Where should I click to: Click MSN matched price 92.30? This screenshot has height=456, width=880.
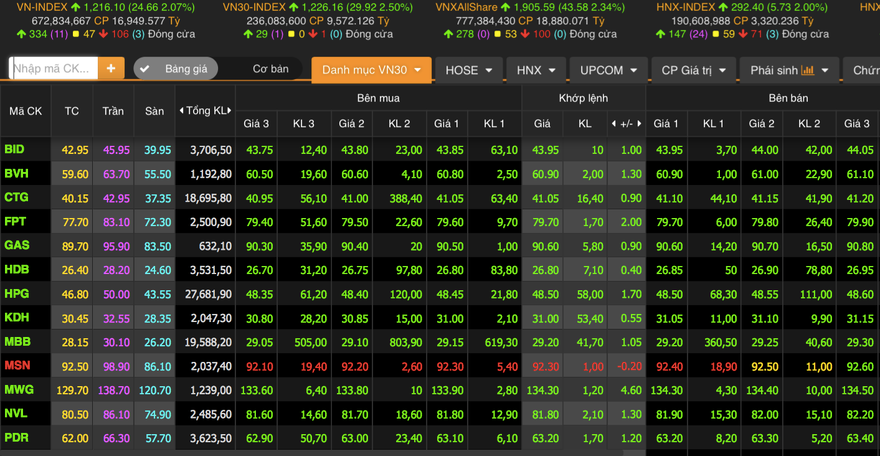pos(546,367)
